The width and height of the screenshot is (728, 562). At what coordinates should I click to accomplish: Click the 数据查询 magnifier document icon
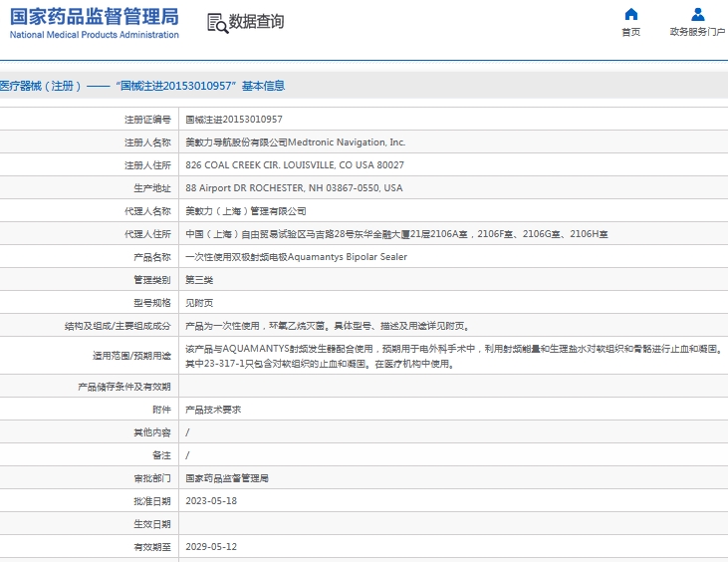217,23
